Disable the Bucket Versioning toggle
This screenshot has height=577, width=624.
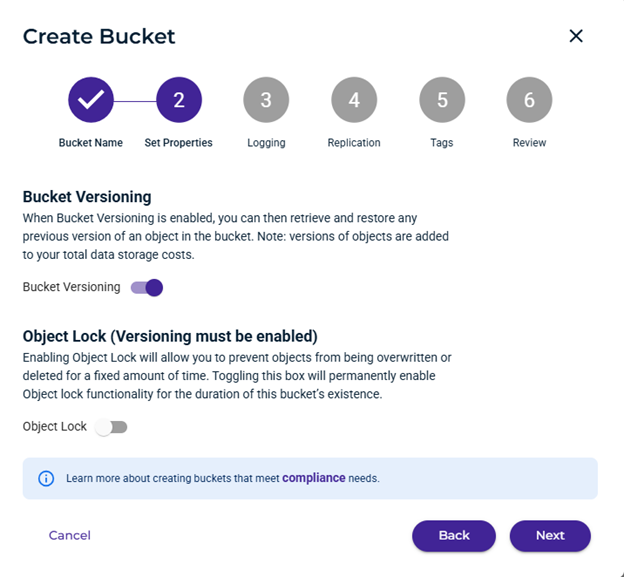coord(147,287)
